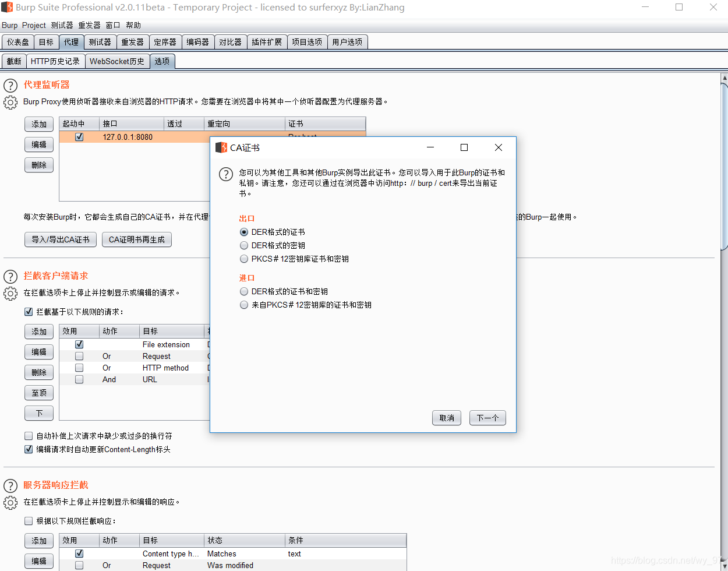The width and height of the screenshot is (728, 571).
Task: Switch to 项目选项 tab
Action: tap(307, 42)
